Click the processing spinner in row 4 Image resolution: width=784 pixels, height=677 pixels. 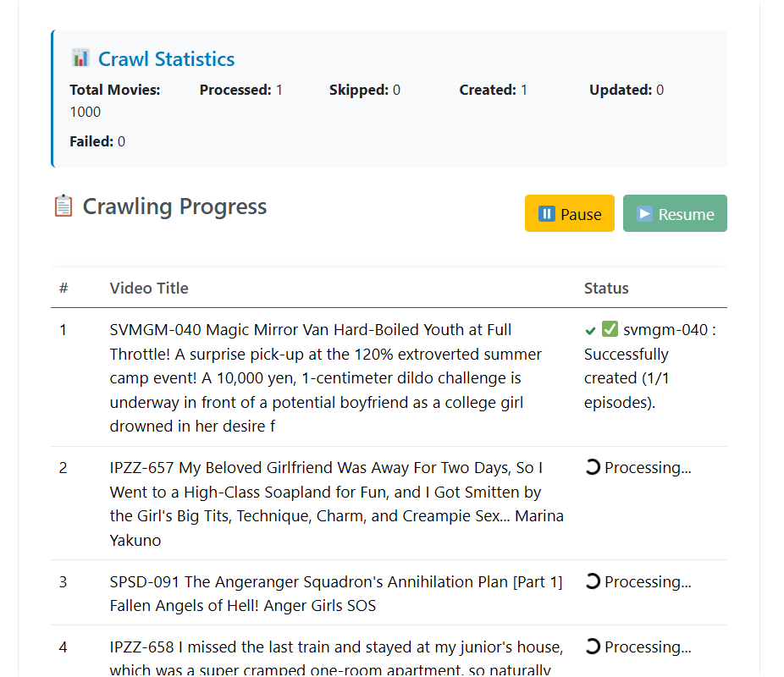pos(593,647)
